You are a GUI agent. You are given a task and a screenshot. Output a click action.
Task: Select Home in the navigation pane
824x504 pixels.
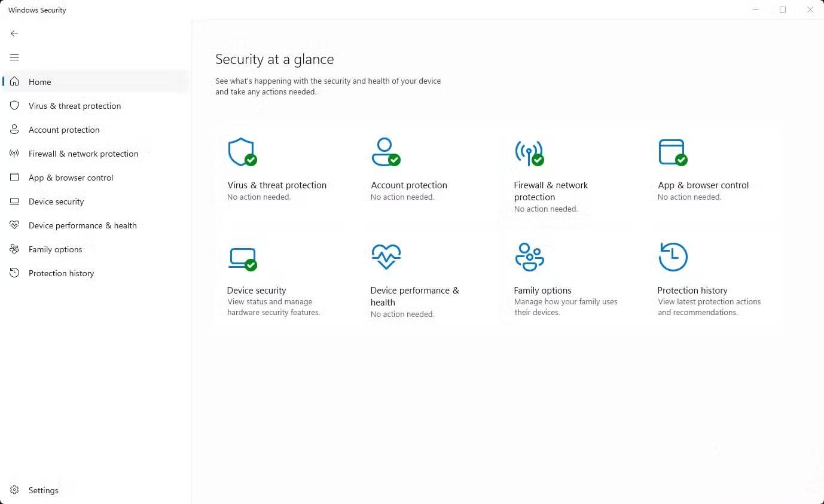coord(96,81)
